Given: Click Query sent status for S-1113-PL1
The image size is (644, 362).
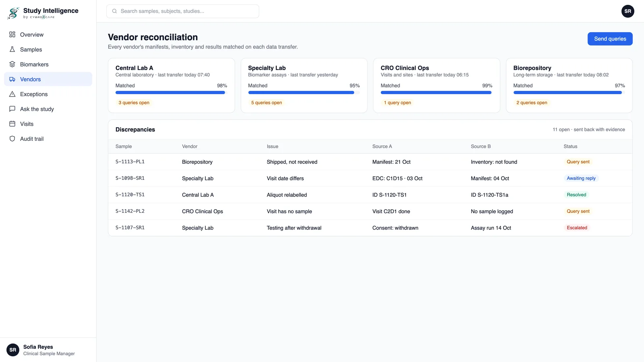Looking at the screenshot, I should 578,162.
